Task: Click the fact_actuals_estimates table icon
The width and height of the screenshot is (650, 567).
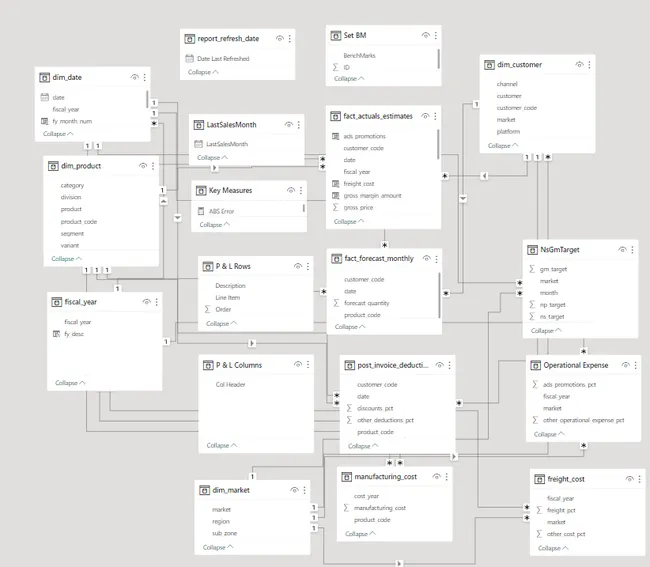Action: tap(335, 116)
